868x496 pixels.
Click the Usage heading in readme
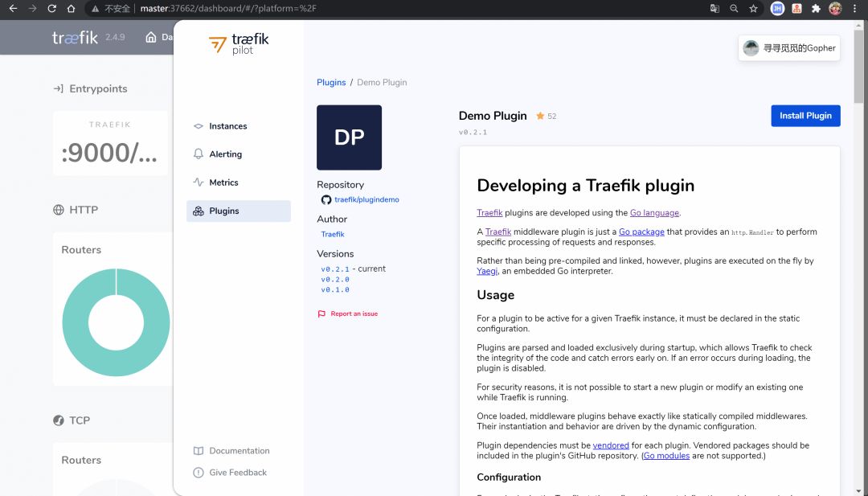point(495,295)
